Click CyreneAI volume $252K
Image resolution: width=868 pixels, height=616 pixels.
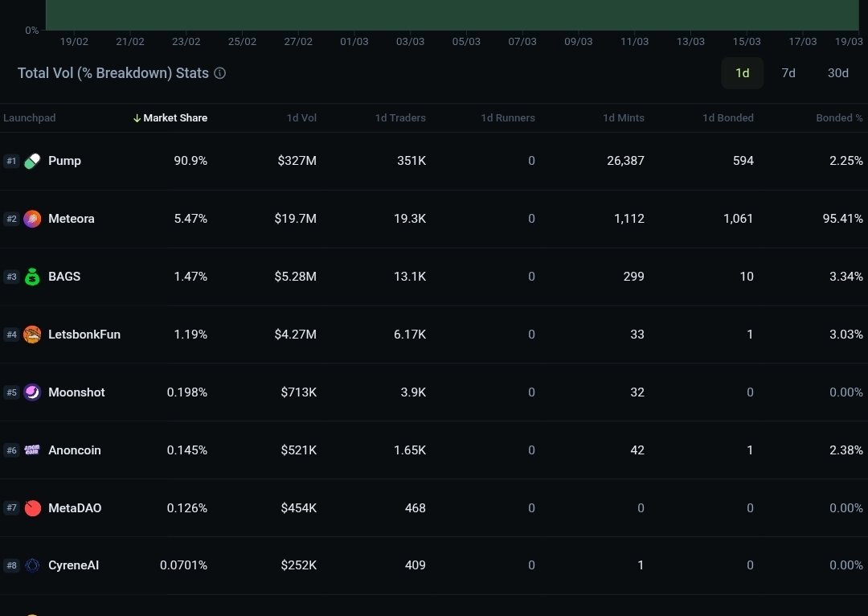(x=299, y=565)
